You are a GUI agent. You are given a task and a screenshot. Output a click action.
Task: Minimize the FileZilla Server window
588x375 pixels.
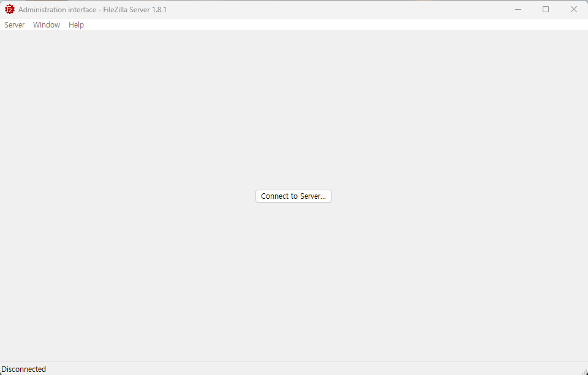pos(518,9)
